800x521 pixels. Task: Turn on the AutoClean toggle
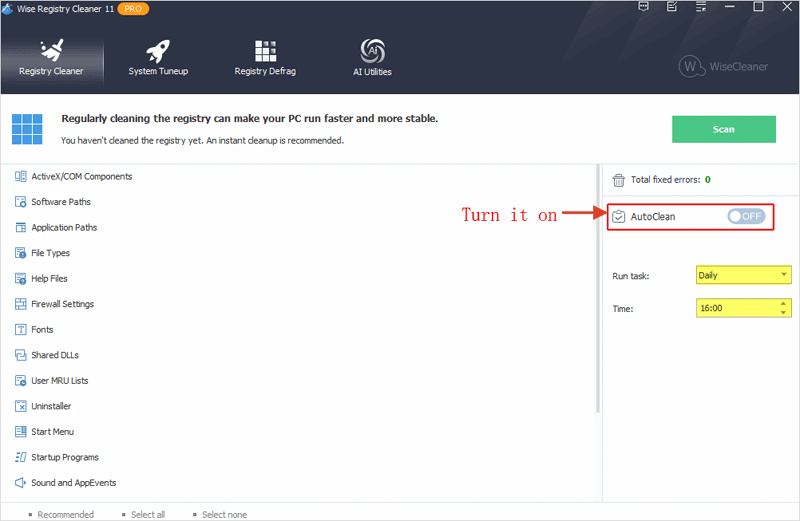[x=746, y=216]
